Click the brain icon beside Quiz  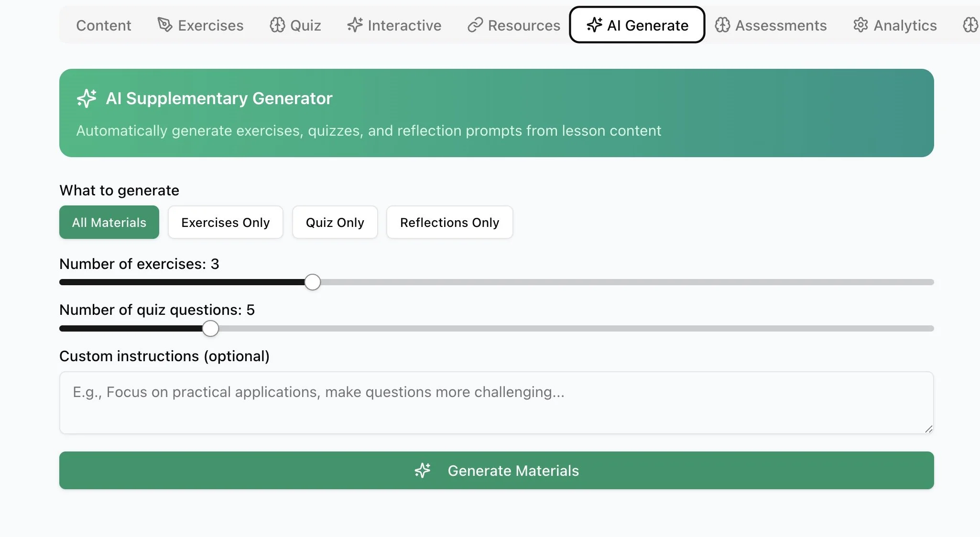coord(277,25)
